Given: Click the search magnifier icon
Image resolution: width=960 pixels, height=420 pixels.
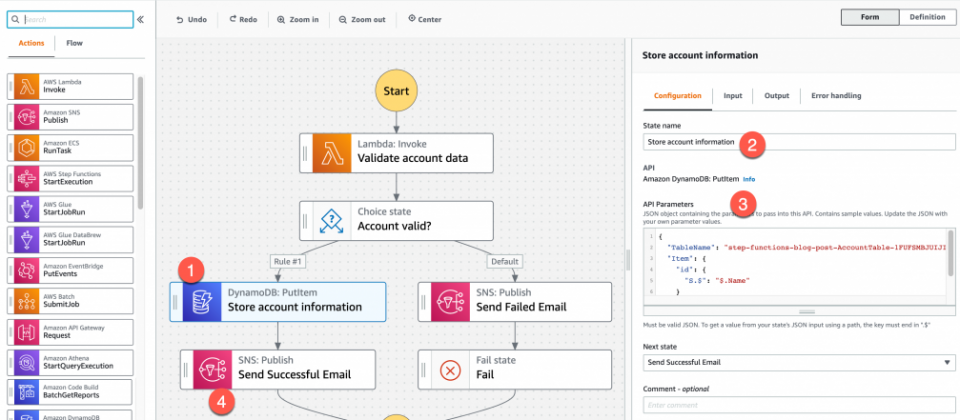Looking at the screenshot, I should (x=16, y=20).
